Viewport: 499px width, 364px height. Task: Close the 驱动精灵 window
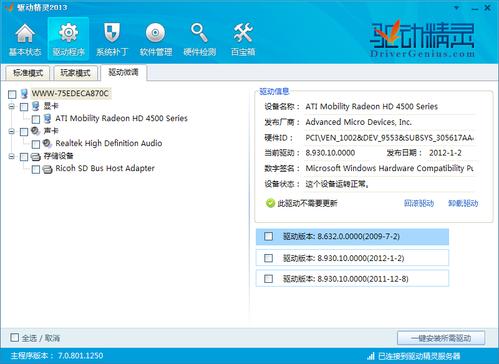pyautogui.click(x=487, y=7)
